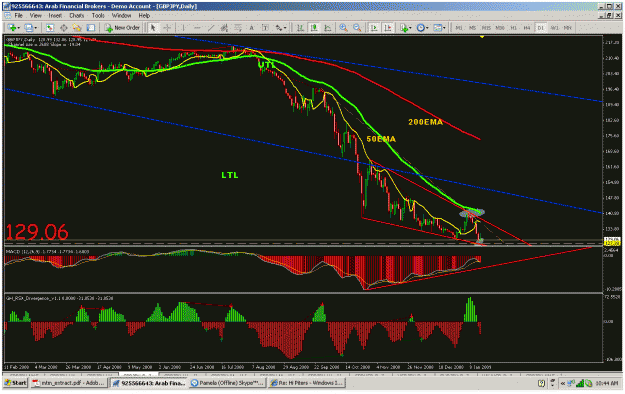
Task: Open the Insert menu
Action: tap(55, 16)
